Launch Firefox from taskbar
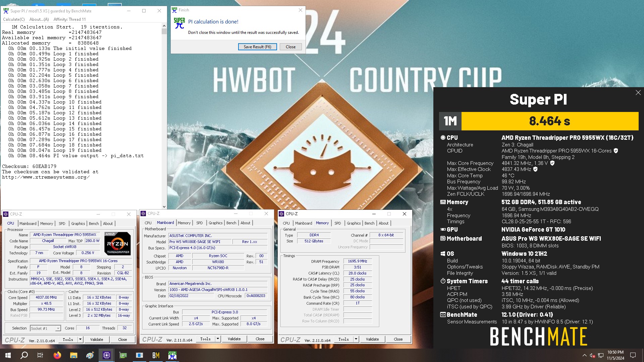The image size is (644, 362). [57, 355]
